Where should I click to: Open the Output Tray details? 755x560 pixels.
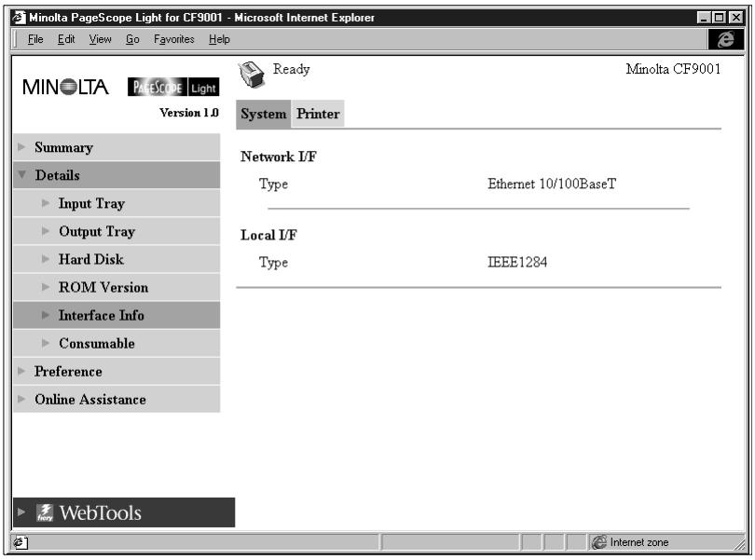click(x=117, y=231)
